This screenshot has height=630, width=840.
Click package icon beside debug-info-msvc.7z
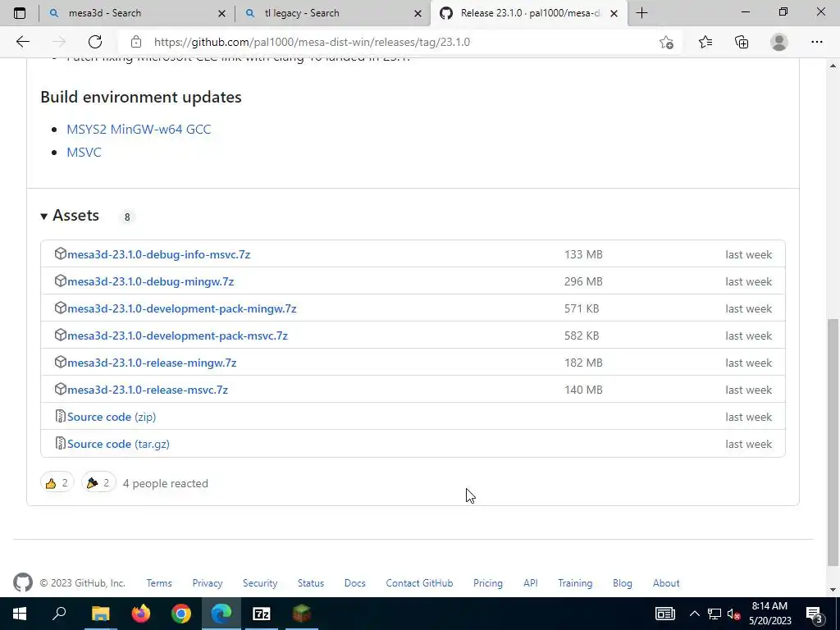pos(60,253)
